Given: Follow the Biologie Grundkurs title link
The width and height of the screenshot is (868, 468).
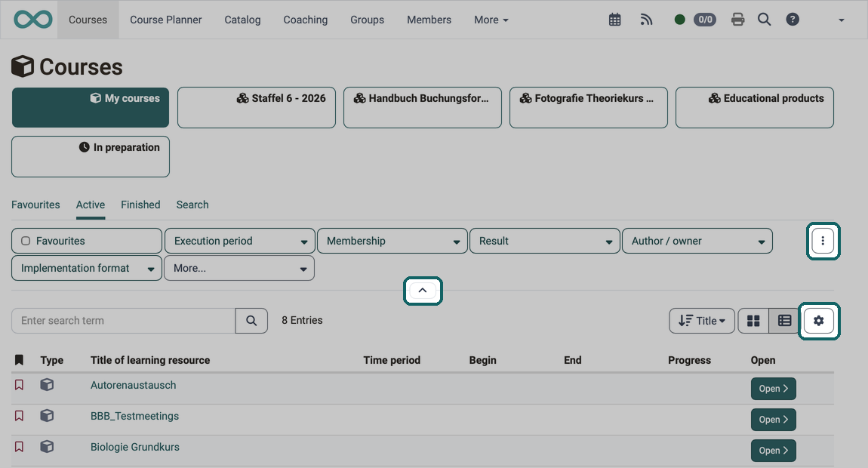Looking at the screenshot, I should coord(135,447).
